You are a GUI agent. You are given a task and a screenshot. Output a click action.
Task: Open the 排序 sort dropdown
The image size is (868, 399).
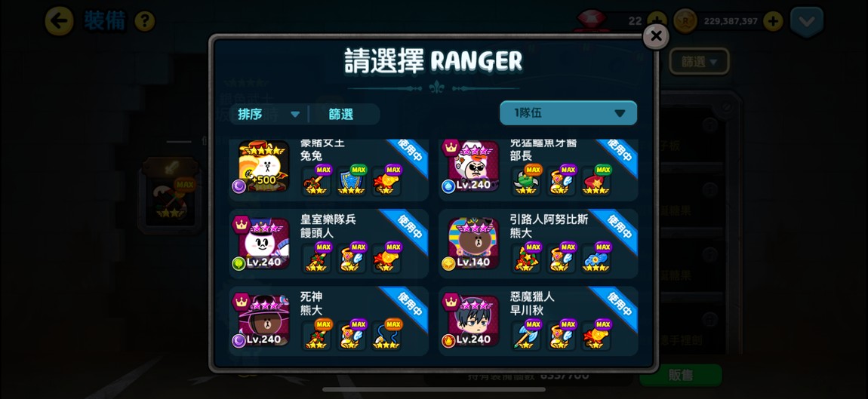[x=269, y=115]
